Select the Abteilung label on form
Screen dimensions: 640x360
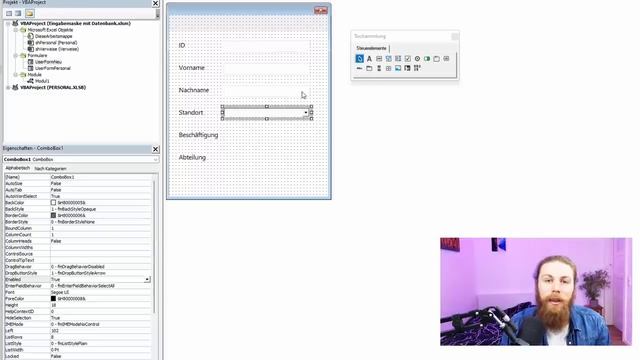[x=192, y=158]
